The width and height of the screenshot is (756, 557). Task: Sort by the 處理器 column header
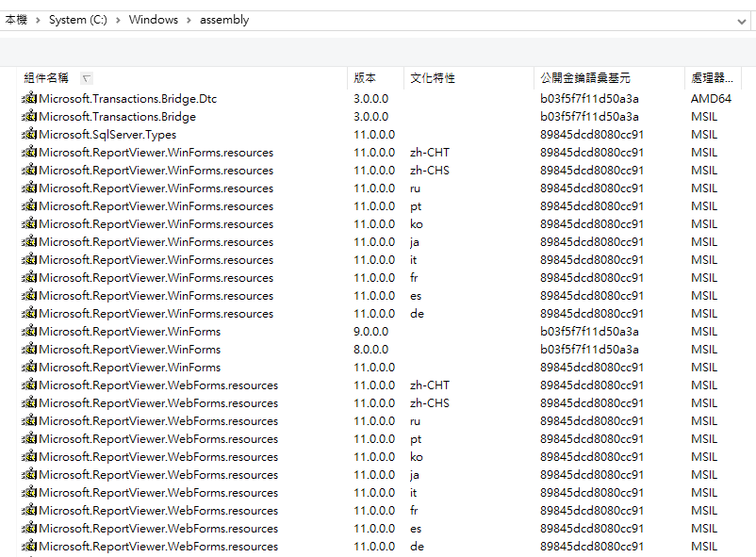[712, 78]
